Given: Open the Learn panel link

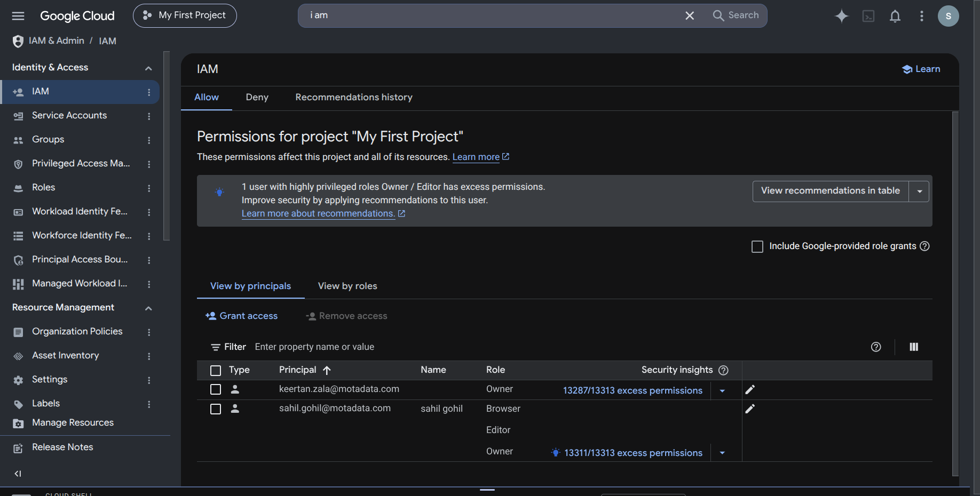Looking at the screenshot, I should point(921,69).
